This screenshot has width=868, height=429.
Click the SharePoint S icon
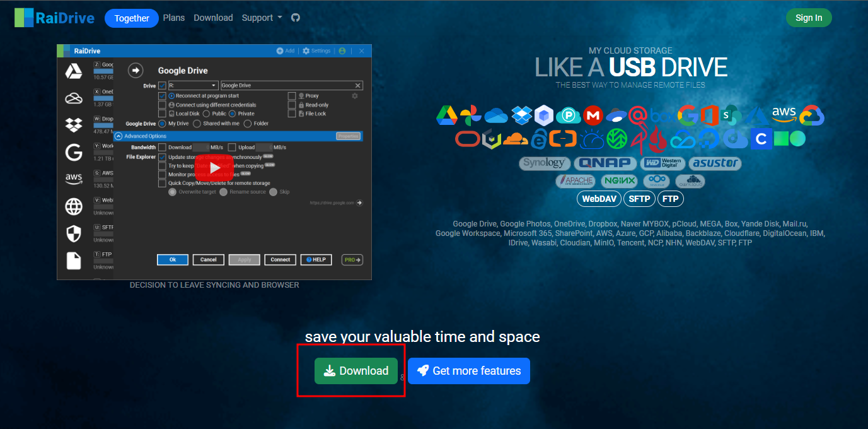731,115
